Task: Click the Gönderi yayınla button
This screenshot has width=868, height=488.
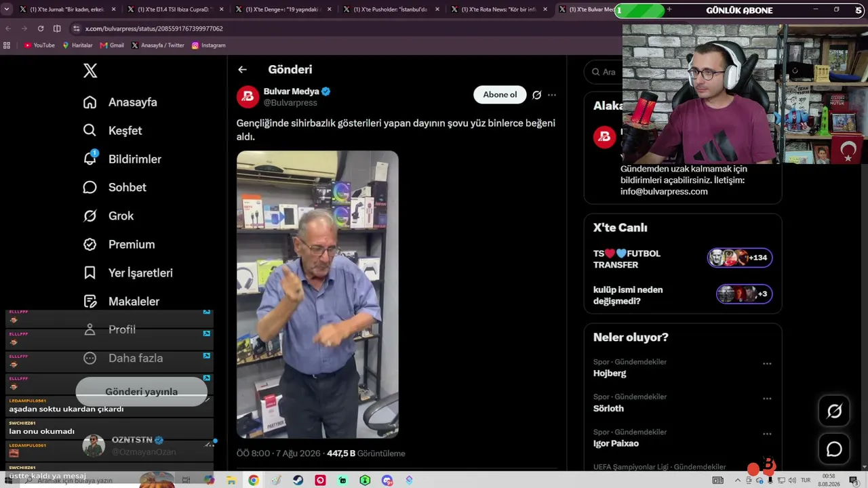Action: [x=141, y=392]
